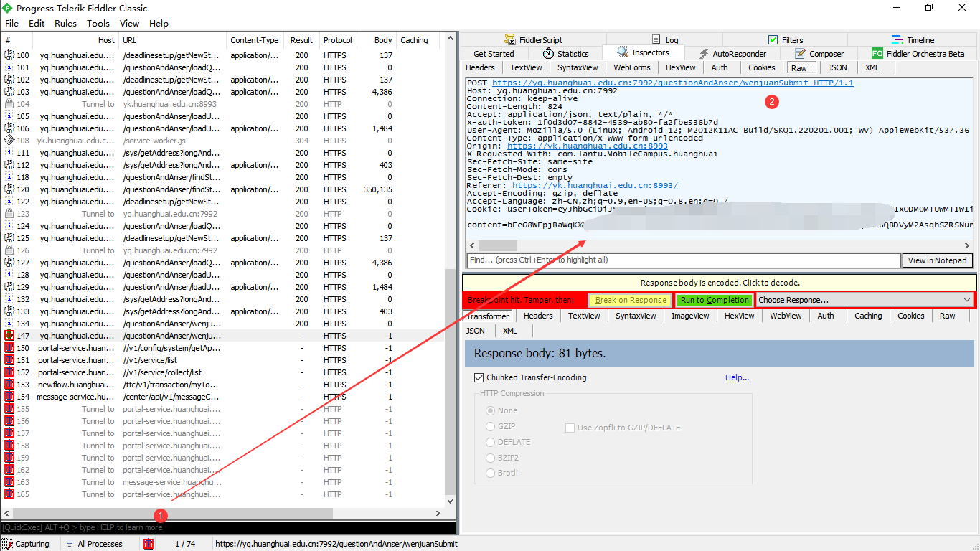The image size is (980, 551).
Task: Select the None compression radio button
Action: [491, 410]
